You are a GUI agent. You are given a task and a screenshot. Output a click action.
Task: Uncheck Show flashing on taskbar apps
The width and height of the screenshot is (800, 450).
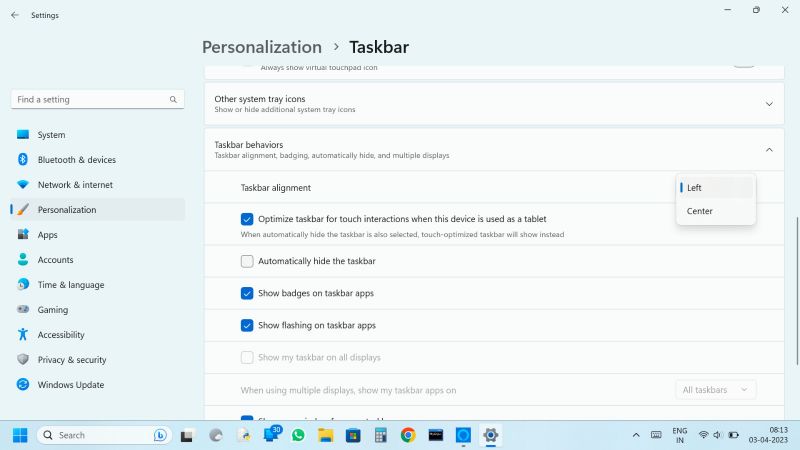(x=247, y=326)
